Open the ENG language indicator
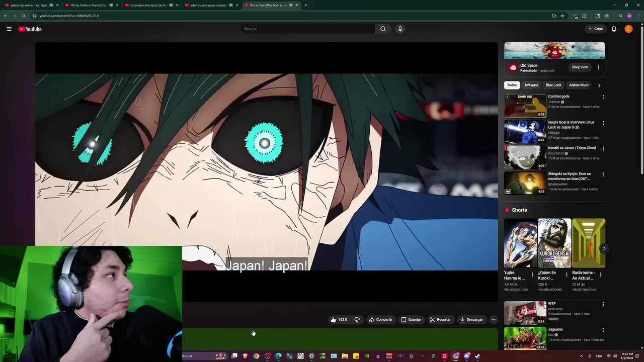 [x=599, y=356]
